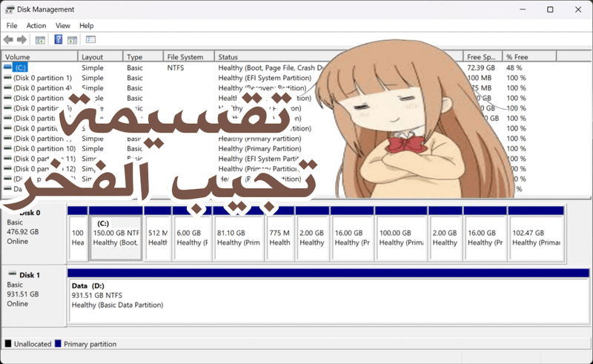Sort by the Volume column header
Viewport: 593px width, 364px height.
[x=40, y=57]
